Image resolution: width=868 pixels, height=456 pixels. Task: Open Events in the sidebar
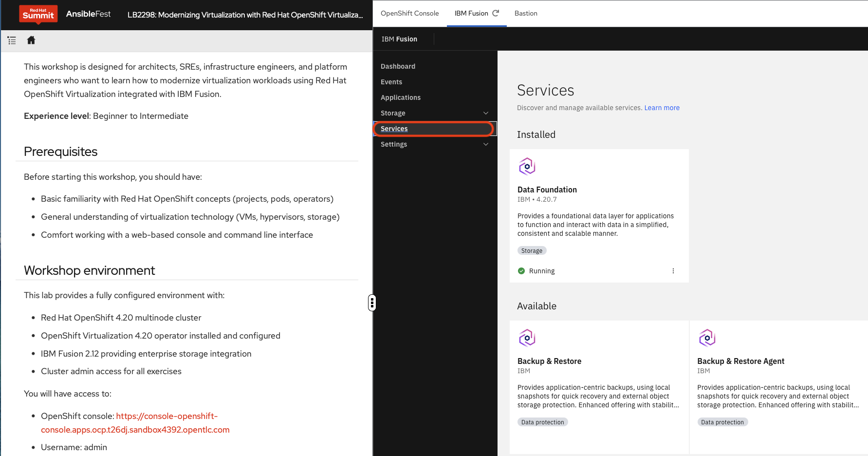point(391,82)
